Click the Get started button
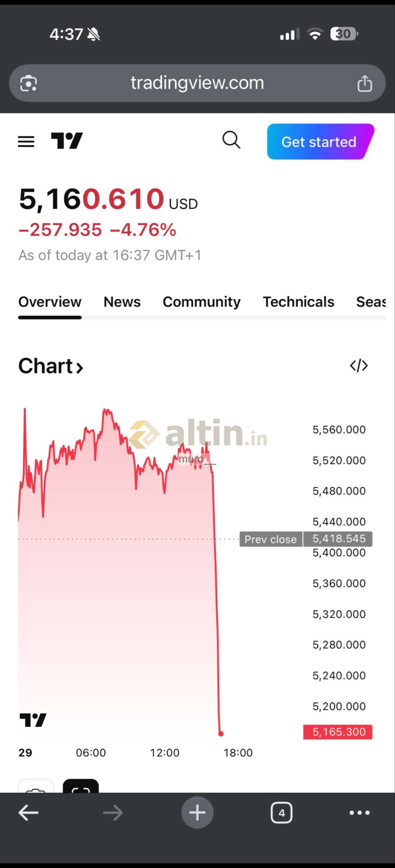Screen dimensions: 395x868 pos(319,142)
